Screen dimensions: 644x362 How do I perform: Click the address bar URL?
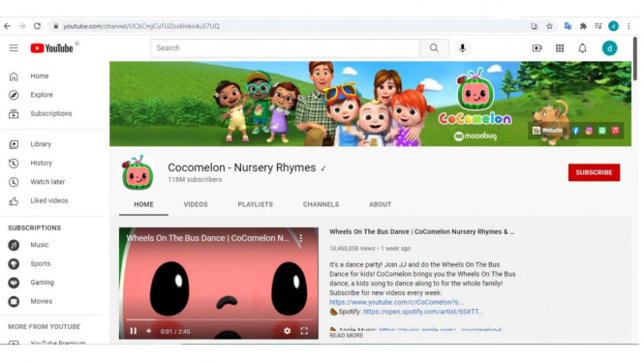tap(140, 26)
